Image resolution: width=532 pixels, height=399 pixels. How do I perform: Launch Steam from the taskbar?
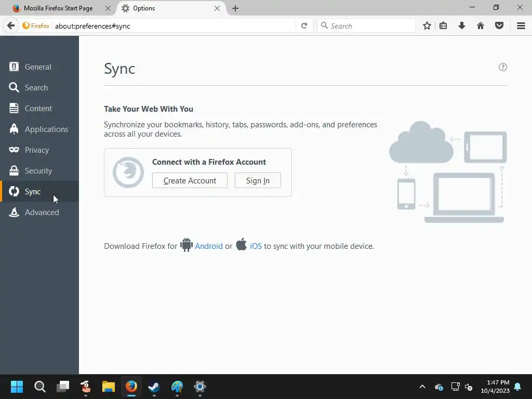(x=154, y=387)
